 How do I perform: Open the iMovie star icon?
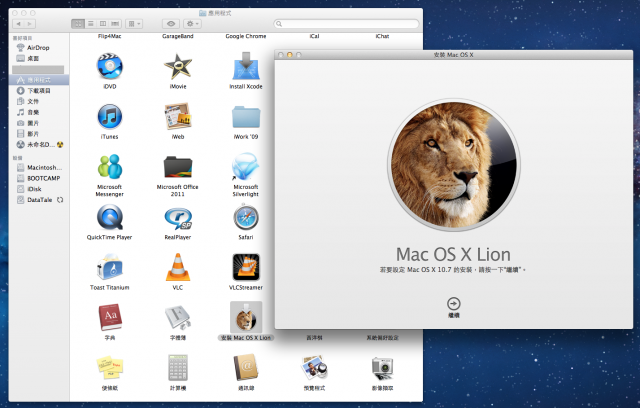(x=178, y=66)
